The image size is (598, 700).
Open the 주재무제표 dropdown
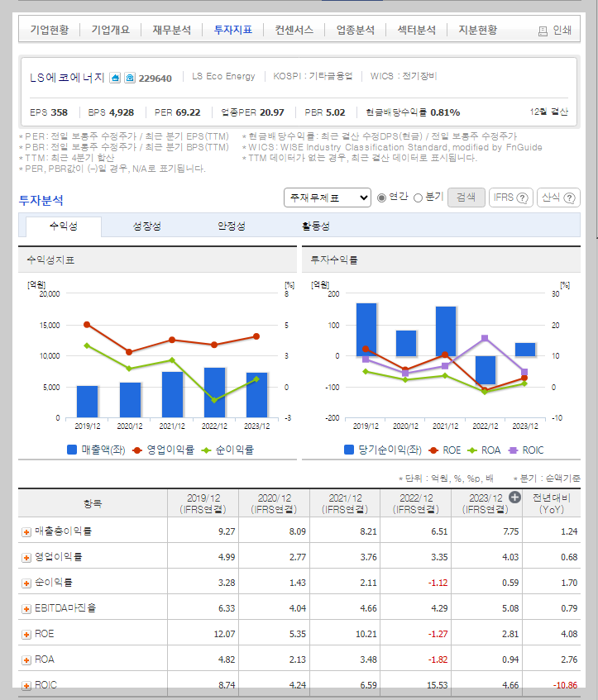click(x=328, y=198)
